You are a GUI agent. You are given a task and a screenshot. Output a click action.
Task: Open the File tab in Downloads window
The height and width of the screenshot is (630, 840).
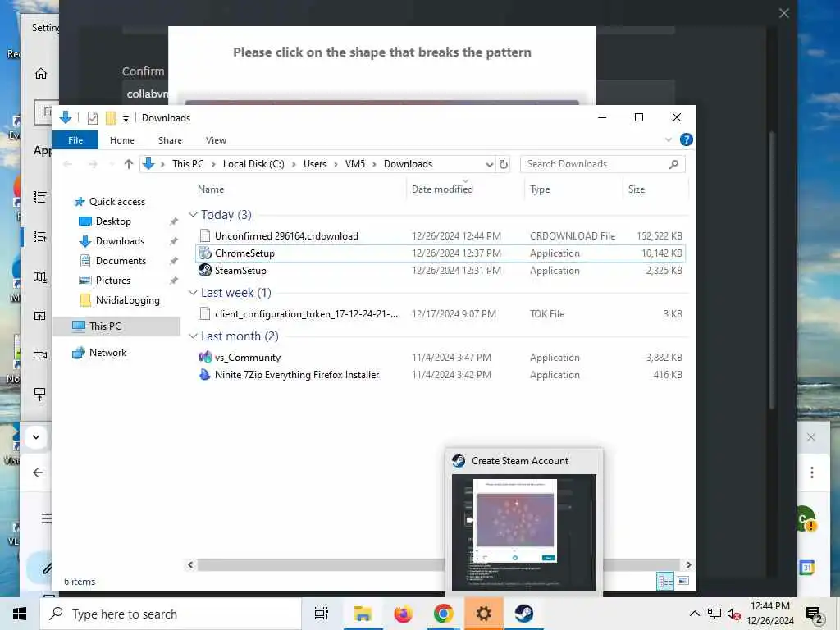[75, 140]
